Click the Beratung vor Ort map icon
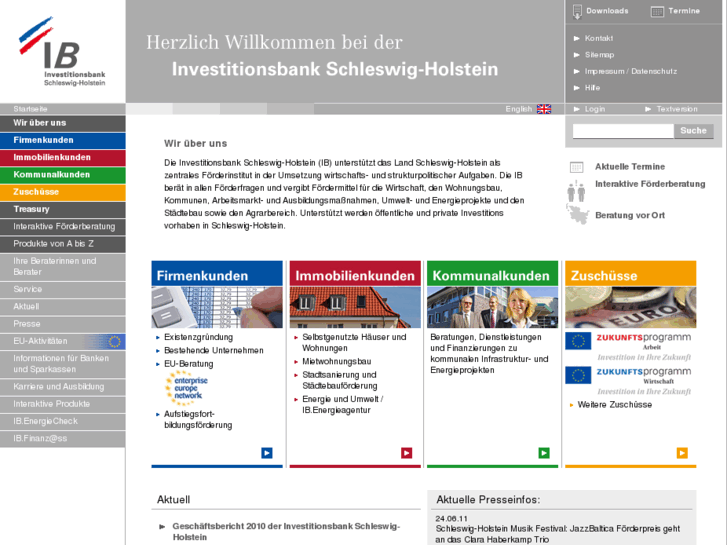The height and width of the screenshot is (545, 727). tap(577, 214)
